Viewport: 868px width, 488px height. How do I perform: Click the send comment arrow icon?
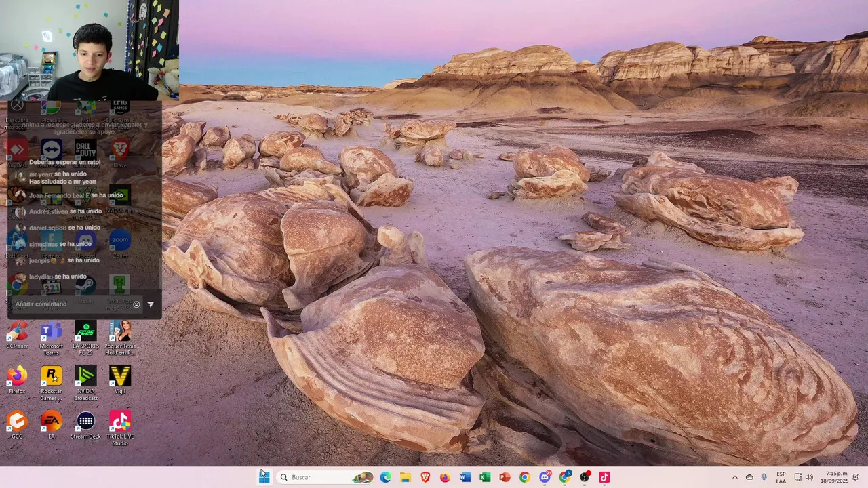click(x=151, y=304)
